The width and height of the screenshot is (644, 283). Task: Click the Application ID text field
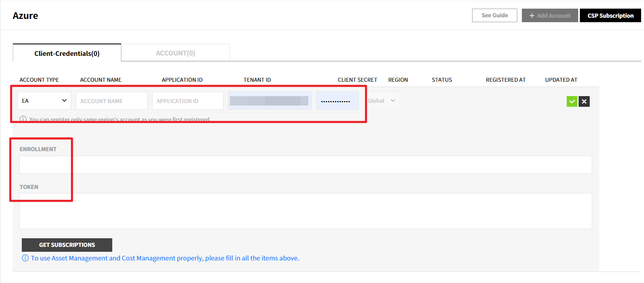tap(188, 101)
